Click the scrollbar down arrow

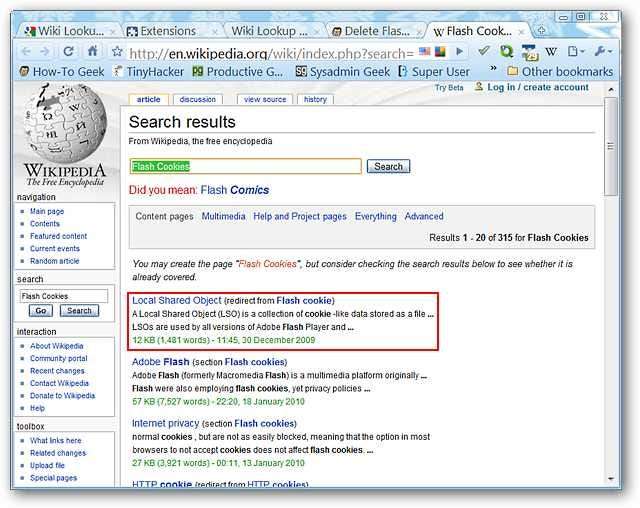click(x=611, y=478)
